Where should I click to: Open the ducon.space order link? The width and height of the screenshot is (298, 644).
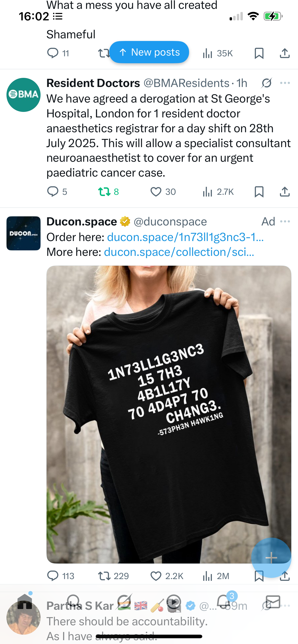pyautogui.click(x=185, y=237)
